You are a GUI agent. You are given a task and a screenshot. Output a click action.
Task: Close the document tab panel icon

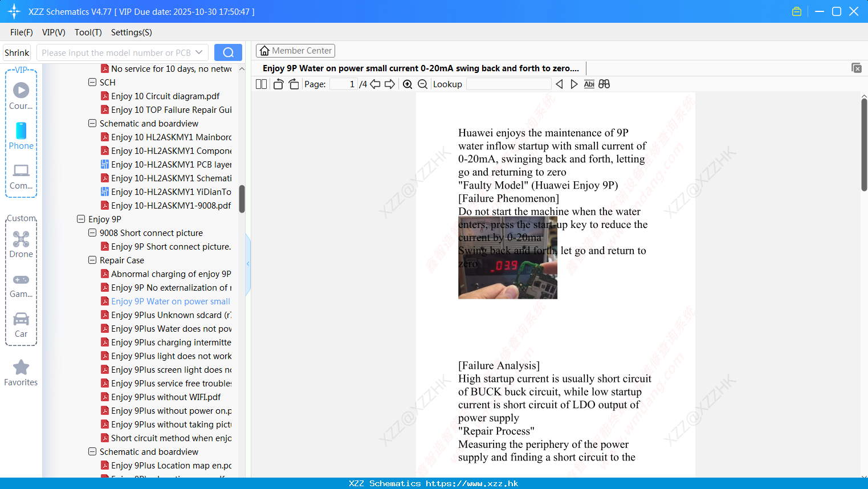[857, 68]
